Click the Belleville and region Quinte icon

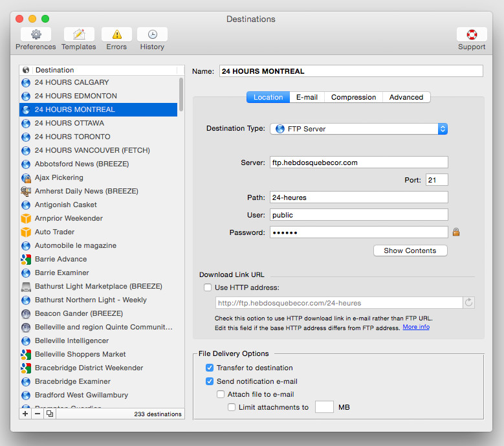26,328
